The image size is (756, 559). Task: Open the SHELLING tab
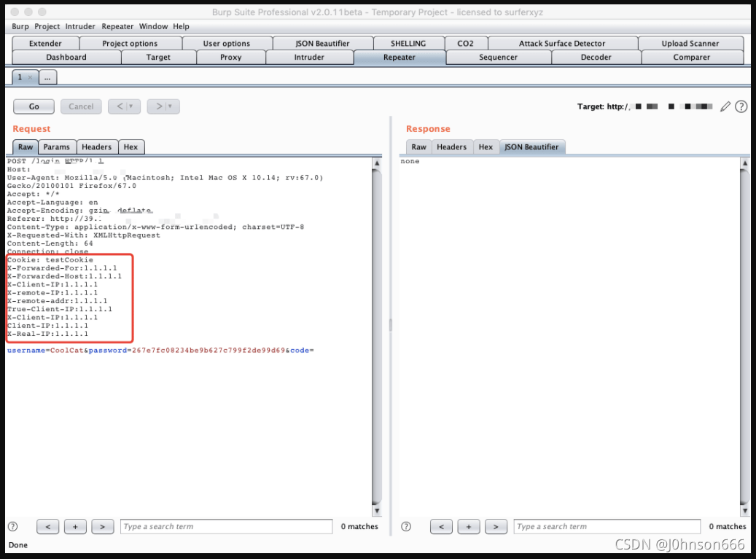[x=408, y=44]
